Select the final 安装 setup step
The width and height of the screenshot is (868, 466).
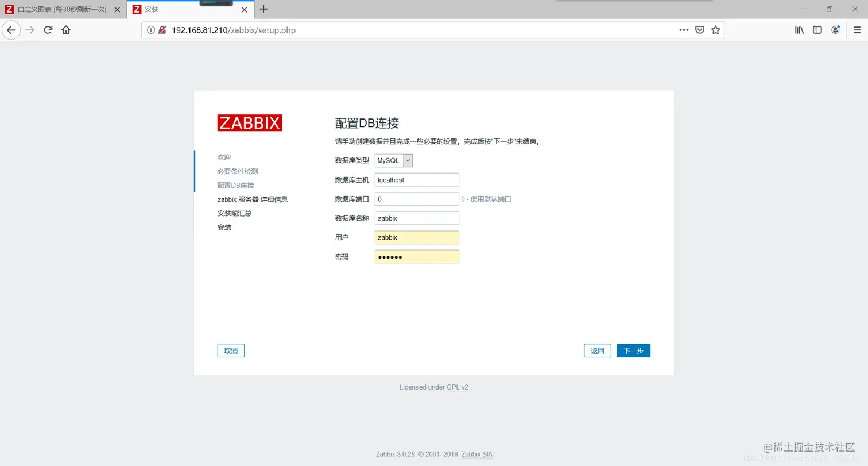[224, 228]
